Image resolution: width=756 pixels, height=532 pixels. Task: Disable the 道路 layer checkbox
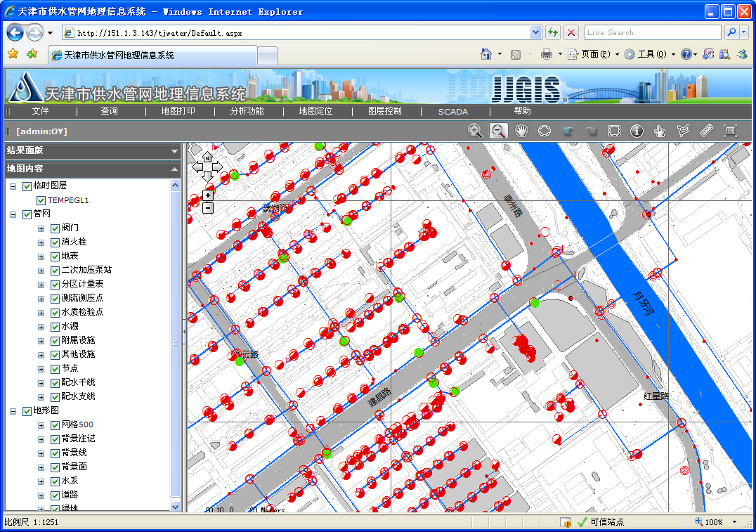pyautogui.click(x=56, y=495)
